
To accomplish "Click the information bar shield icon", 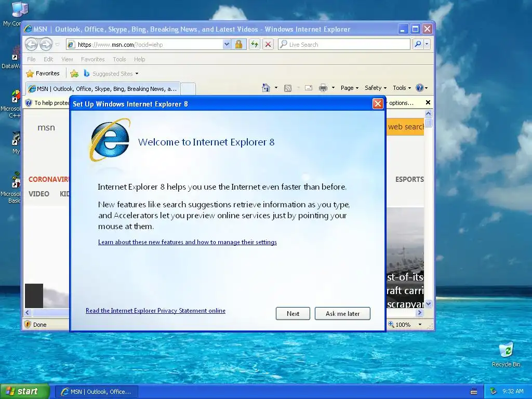I will tap(29, 103).
